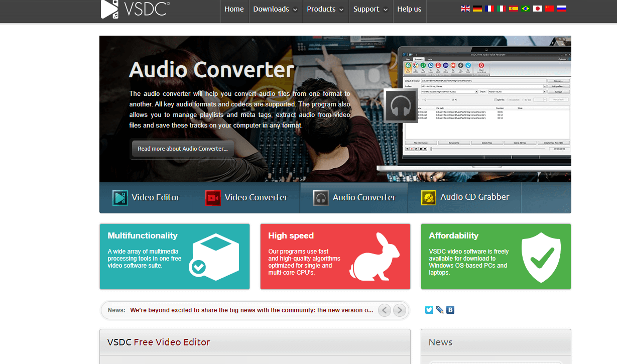Click the VSDC Free Video Editor heading
Viewport: 617px width, 364px height.
pyautogui.click(x=159, y=342)
